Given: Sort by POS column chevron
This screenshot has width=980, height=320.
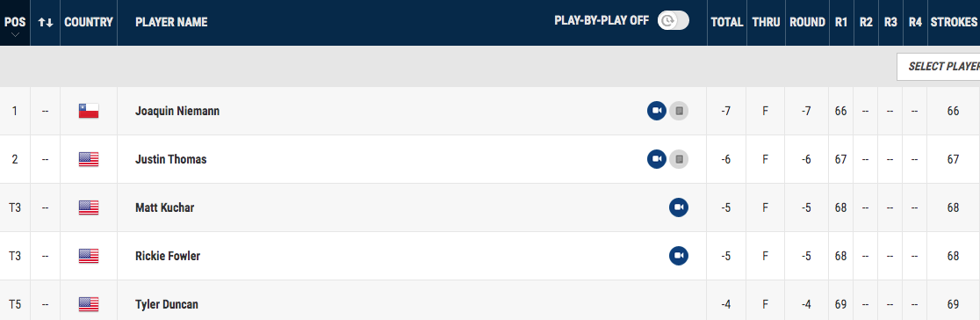Looking at the screenshot, I should tap(15, 33).
